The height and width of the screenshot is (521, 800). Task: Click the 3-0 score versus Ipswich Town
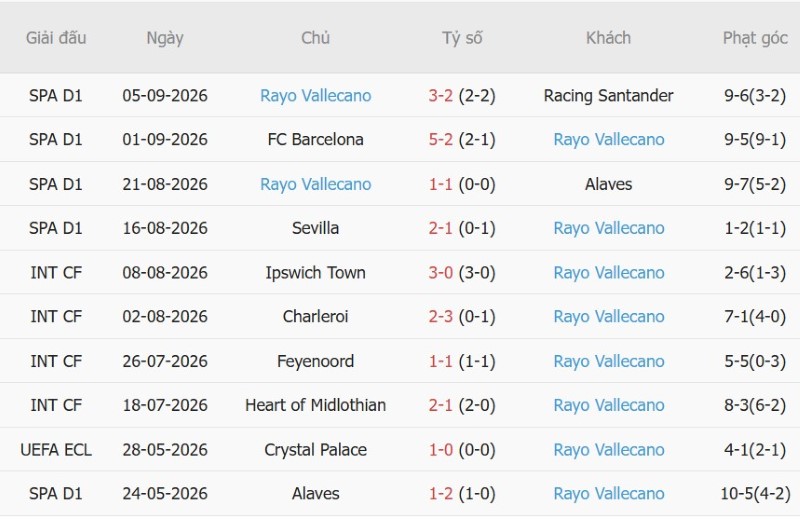point(440,272)
